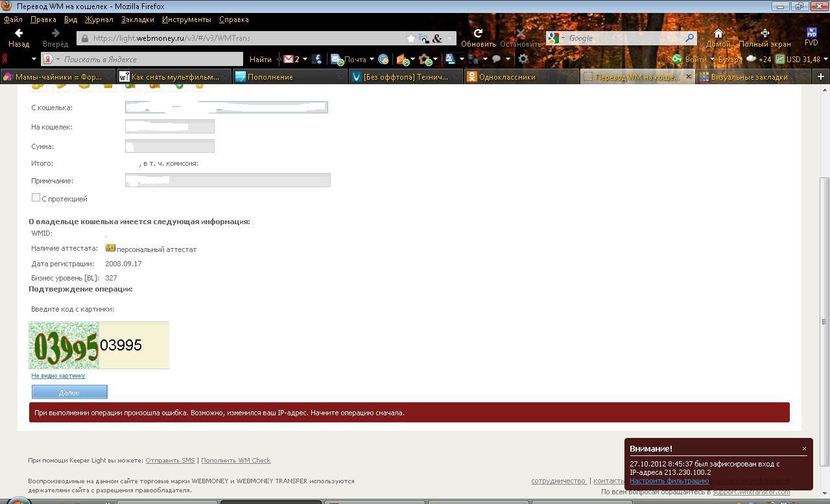The image size is (830, 504).
Task: Switch to Полный экран mode
Action: click(765, 38)
